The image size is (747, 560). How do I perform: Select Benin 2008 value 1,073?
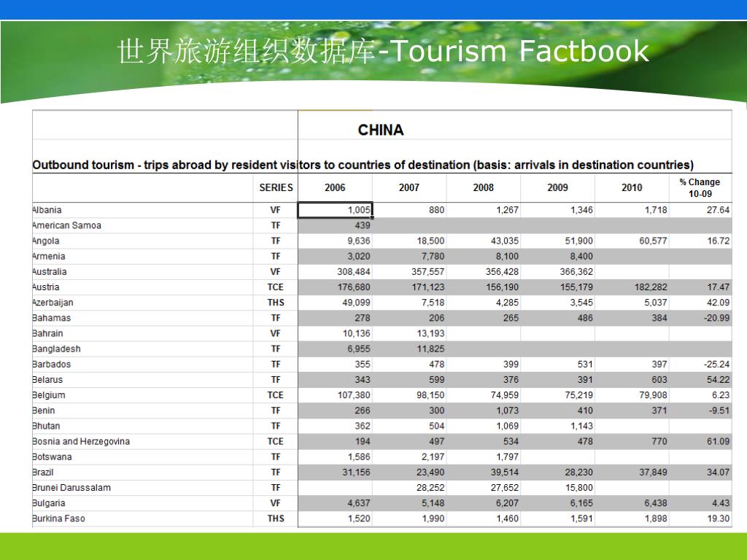(508, 411)
